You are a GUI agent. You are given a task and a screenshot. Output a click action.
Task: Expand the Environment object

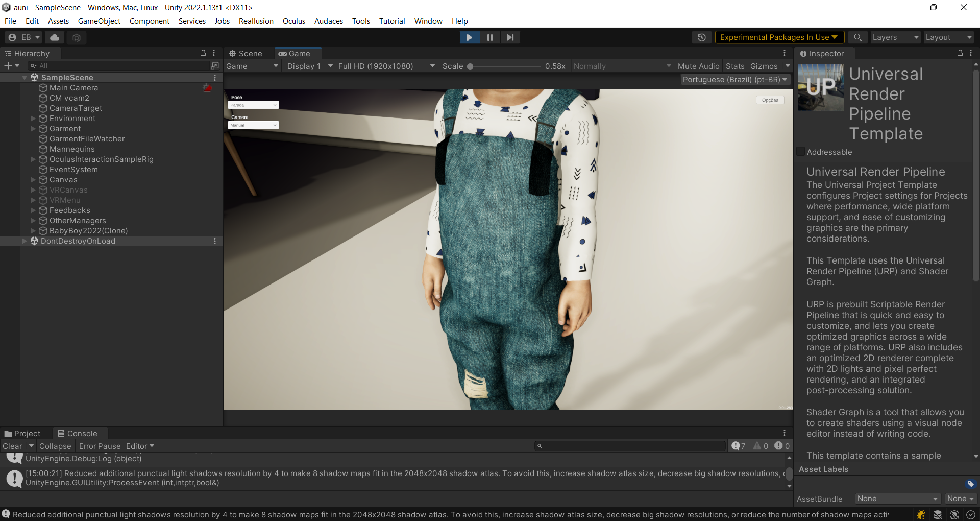(33, 119)
